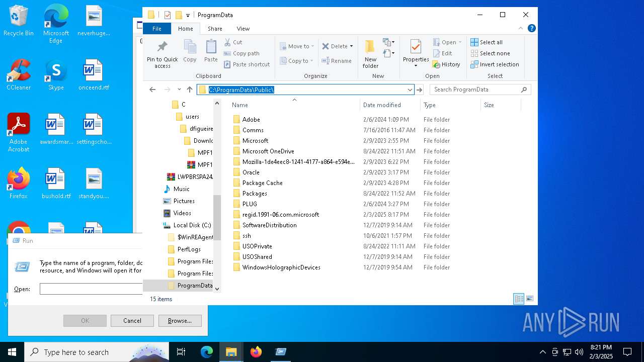
Task: Click Copy path in Clipboard group
Action: (242, 53)
